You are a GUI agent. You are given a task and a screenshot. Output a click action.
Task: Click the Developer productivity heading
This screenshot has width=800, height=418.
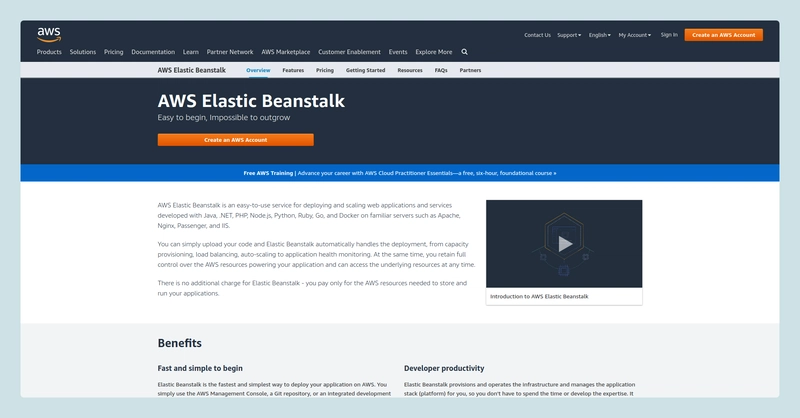444,368
